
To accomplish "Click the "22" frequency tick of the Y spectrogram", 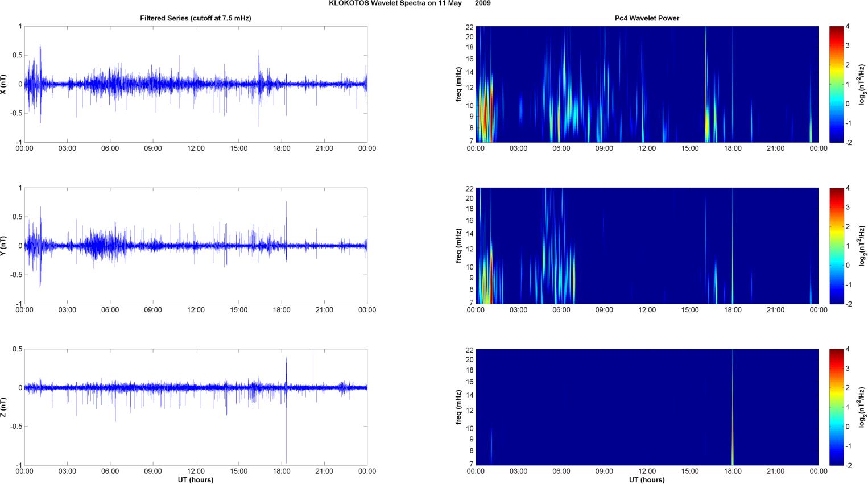I will click(470, 189).
